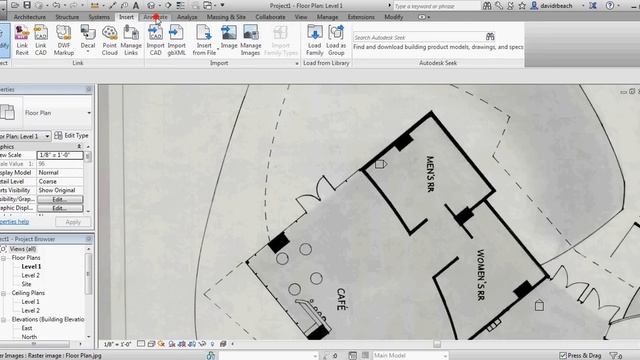Image resolution: width=640 pixels, height=360 pixels.
Task: Click the Save icon in quick access toolbar
Action: [27, 5]
